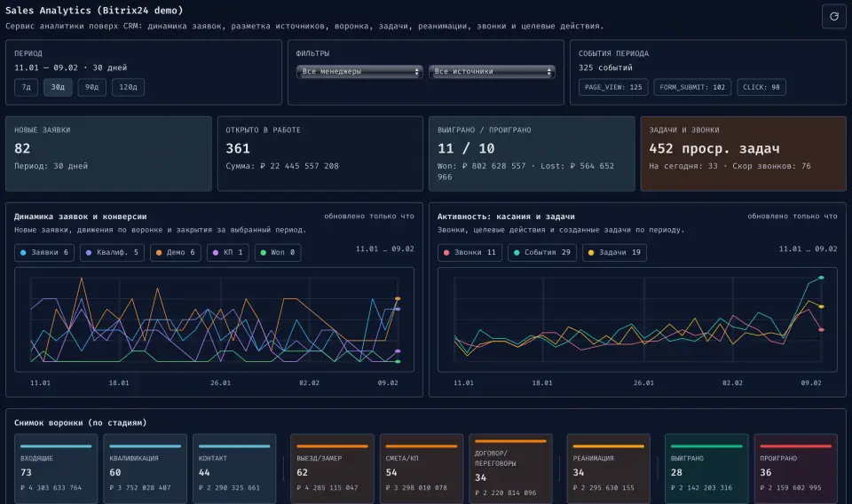Click the PAGE_VIEW: 125 event chip
Screen dimensions: 852x504
tap(613, 87)
